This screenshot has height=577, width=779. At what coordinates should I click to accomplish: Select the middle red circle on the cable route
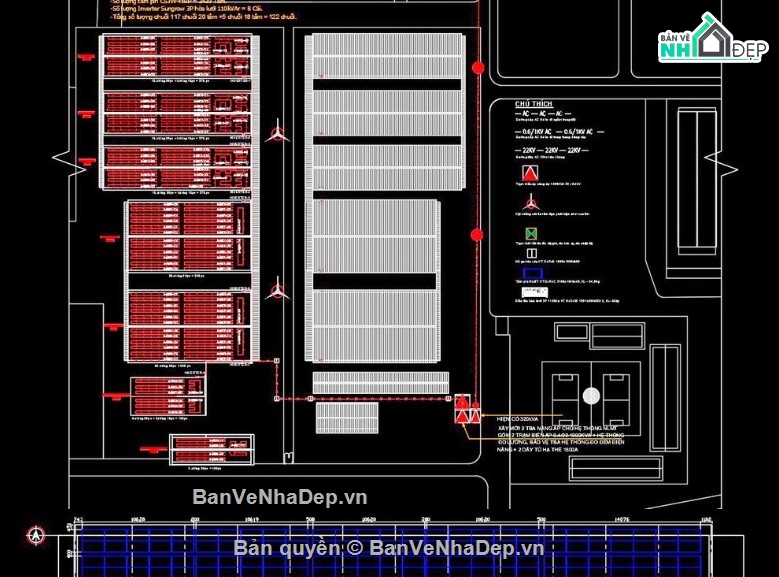click(x=477, y=235)
